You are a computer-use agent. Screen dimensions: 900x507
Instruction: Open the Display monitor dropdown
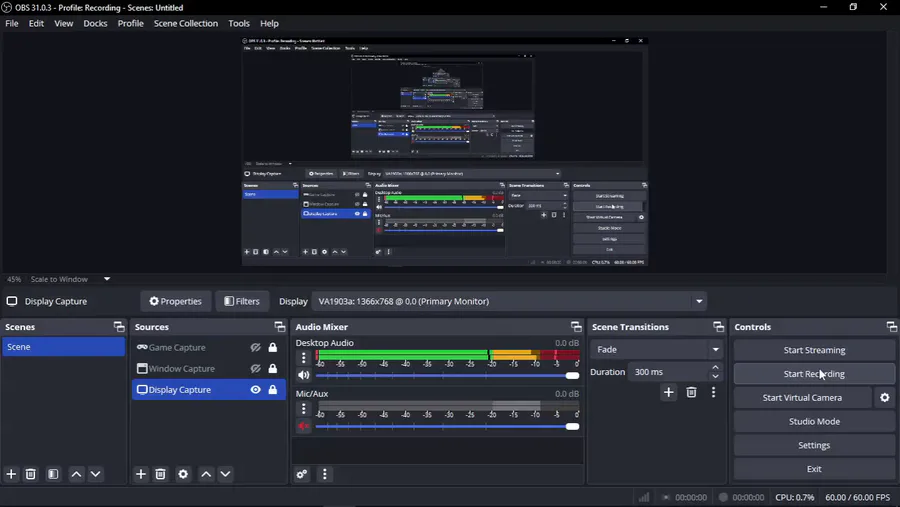click(x=509, y=301)
